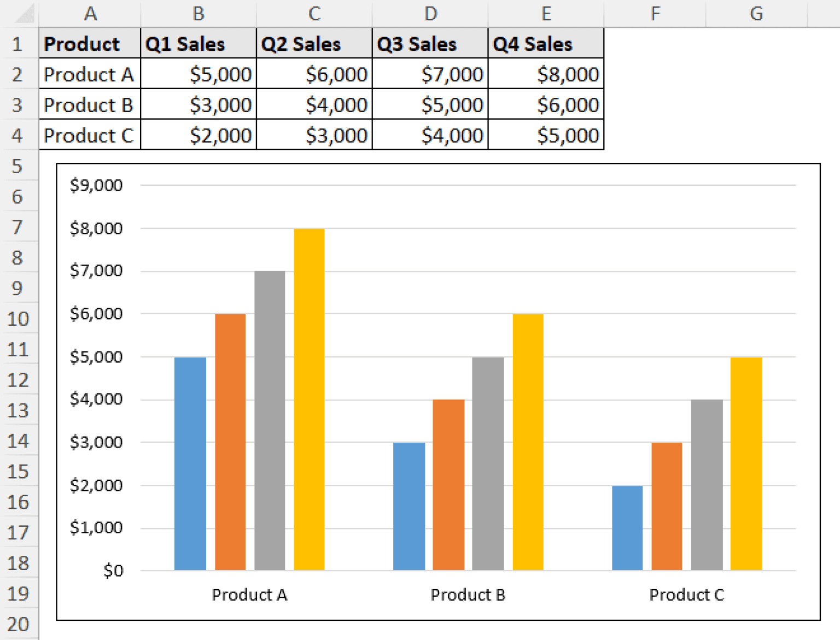Select the cell showing 'Product C'
This screenshot has height=640, width=840.
pos(89,136)
